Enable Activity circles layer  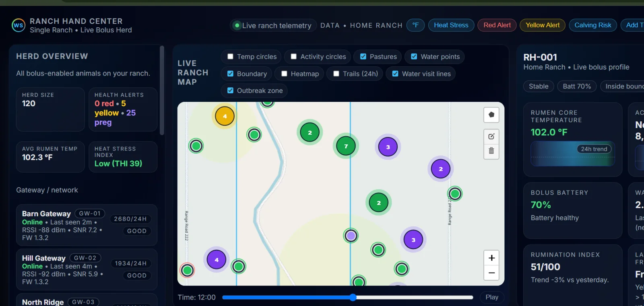click(x=294, y=57)
